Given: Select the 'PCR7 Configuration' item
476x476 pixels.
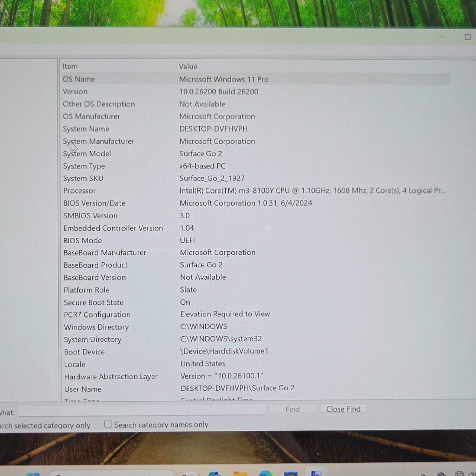Looking at the screenshot, I should coord(97,315).
